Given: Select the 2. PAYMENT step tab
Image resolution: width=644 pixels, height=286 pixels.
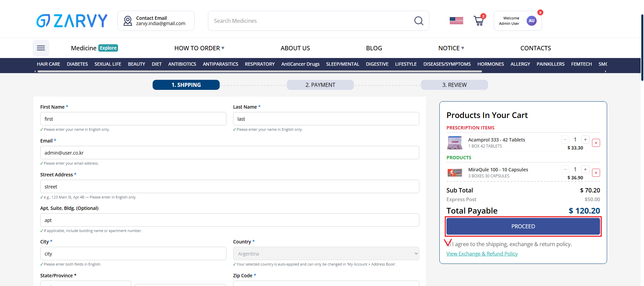Looking at the screenshot, I should point(320,85).
